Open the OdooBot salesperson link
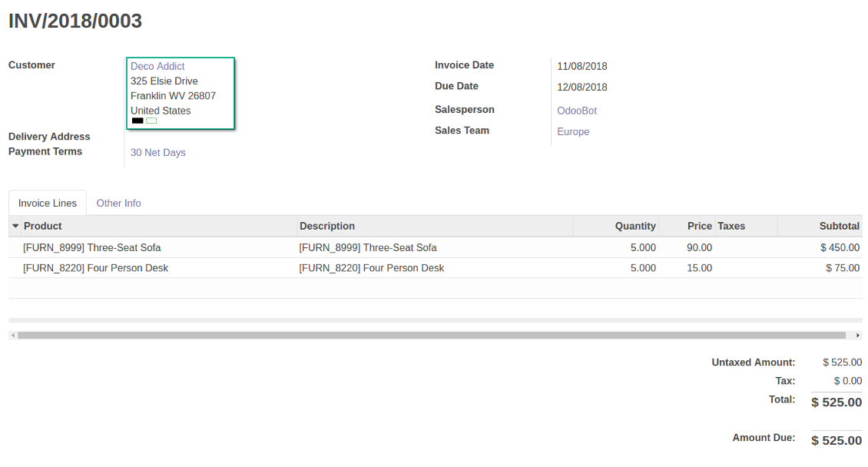This screenshot has height=467, width=868. click(577, 111)
